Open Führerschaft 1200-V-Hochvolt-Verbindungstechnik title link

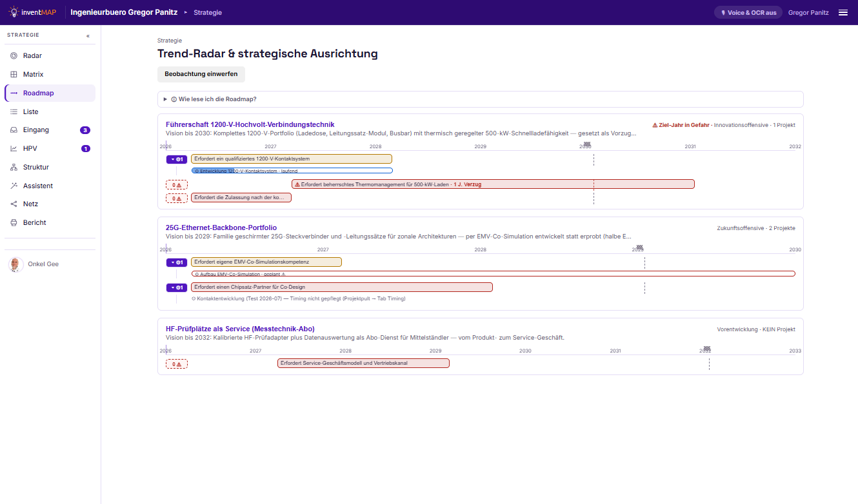coord(250,124)
